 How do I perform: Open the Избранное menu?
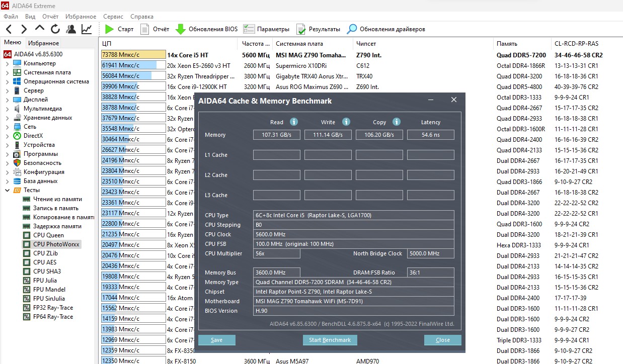pos(81,17)
